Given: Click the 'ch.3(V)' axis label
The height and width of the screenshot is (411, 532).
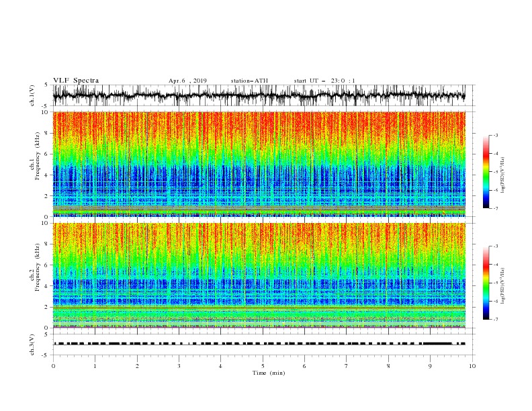Looking at the screenshot, I should point(32,345).
